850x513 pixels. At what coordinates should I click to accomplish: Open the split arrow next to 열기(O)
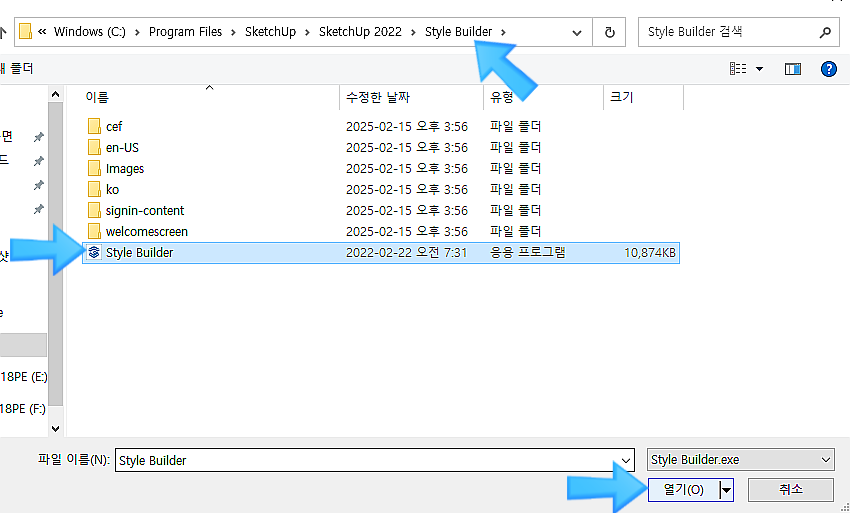726,490
